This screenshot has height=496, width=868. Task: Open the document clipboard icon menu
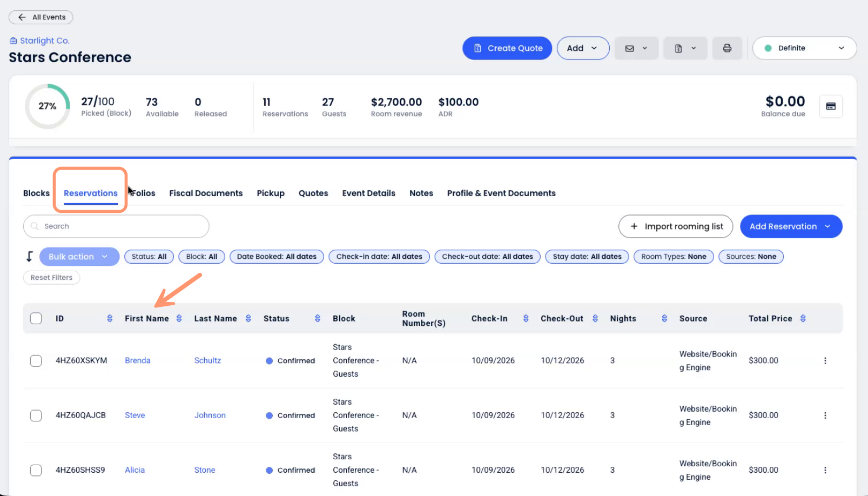click(x=685, y=48)
